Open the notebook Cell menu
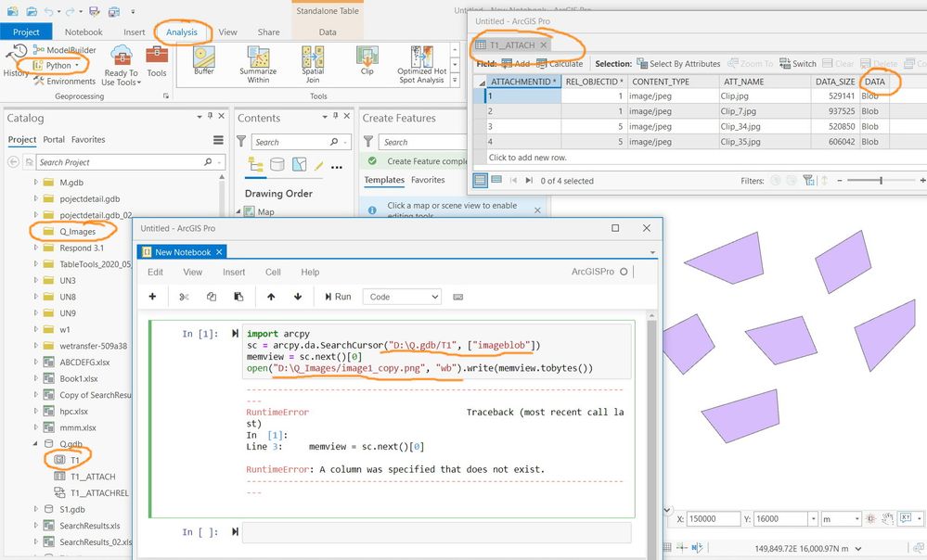This screenshot has width=927, height=560. [273, 272]
